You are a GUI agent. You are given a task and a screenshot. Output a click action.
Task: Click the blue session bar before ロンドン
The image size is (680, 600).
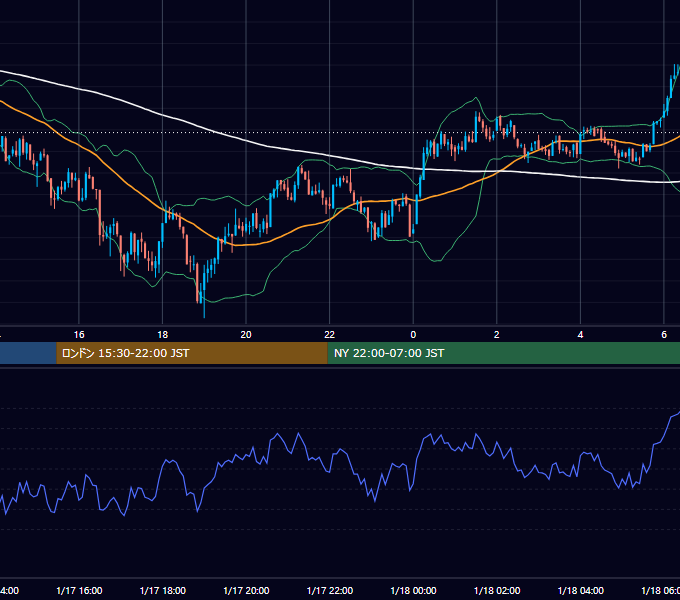[28, 353]
